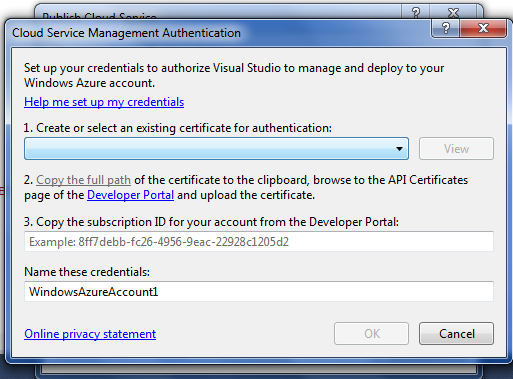Click the OK button
Image resolution: width=513 pixels, height=379 pixels.
pos(371,333)
